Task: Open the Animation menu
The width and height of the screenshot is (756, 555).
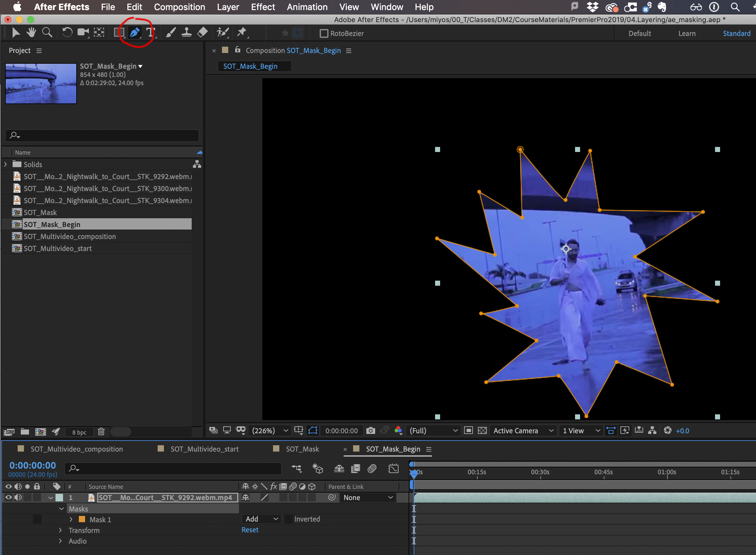Action: tap(307, 7)
